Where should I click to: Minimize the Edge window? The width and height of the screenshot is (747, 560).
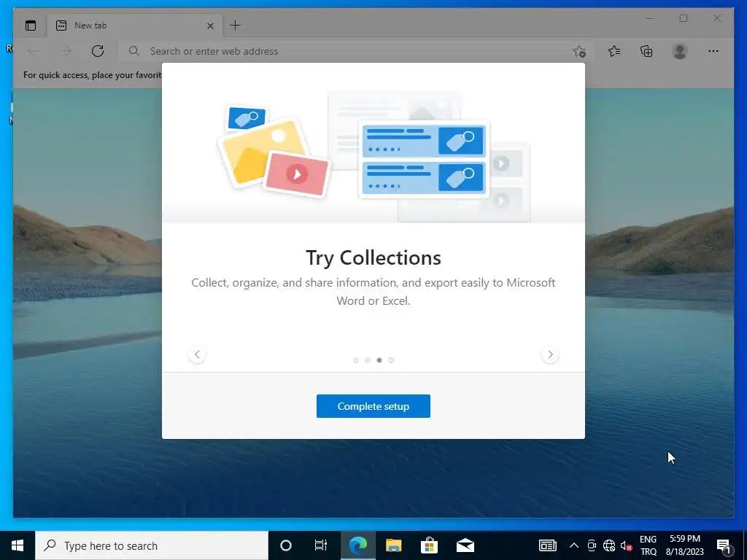click(650, 18)
